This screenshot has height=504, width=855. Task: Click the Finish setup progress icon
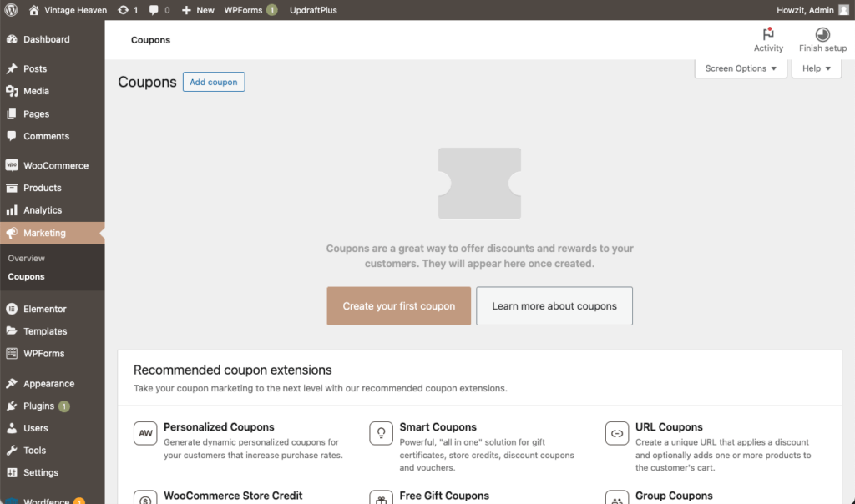click(x=822, y=34)
